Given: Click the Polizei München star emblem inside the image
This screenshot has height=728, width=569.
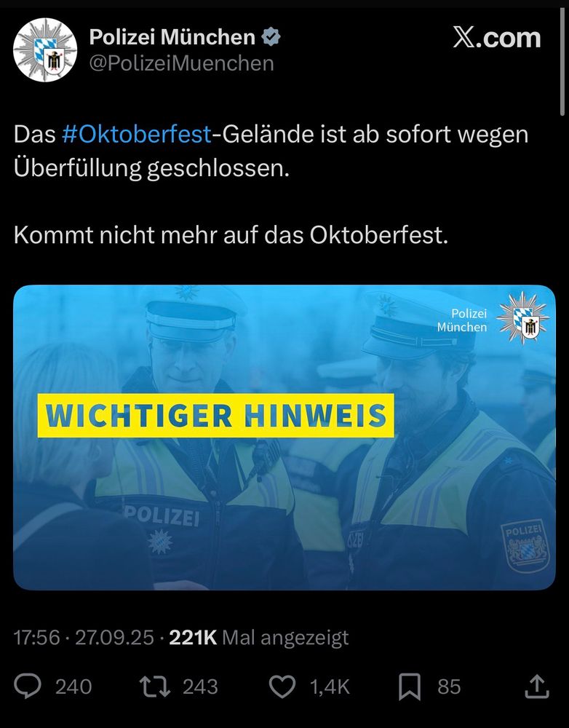Looking at the screenshot, I should coord(523,318).
